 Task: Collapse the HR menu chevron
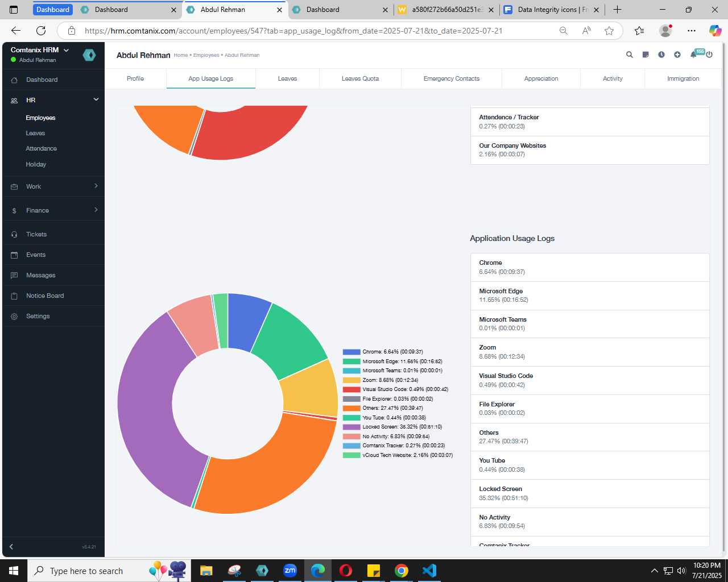click(96, 99)
